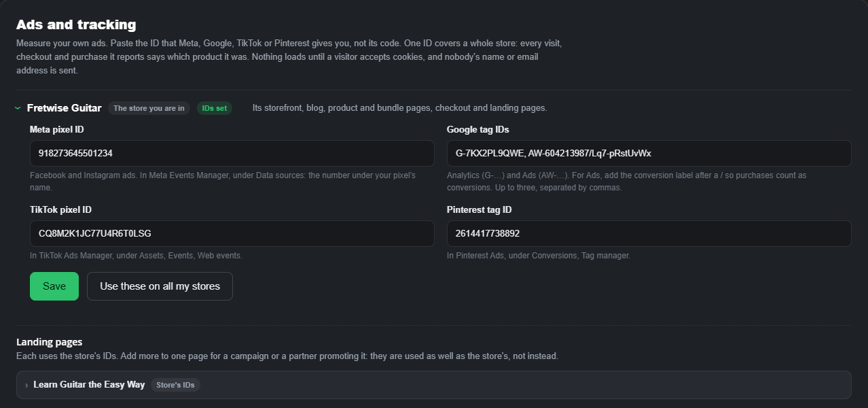The height and width of the screenshot is (408, 868).
Task: Click the Meta pixel ID input field
Action: pos(232,153)
